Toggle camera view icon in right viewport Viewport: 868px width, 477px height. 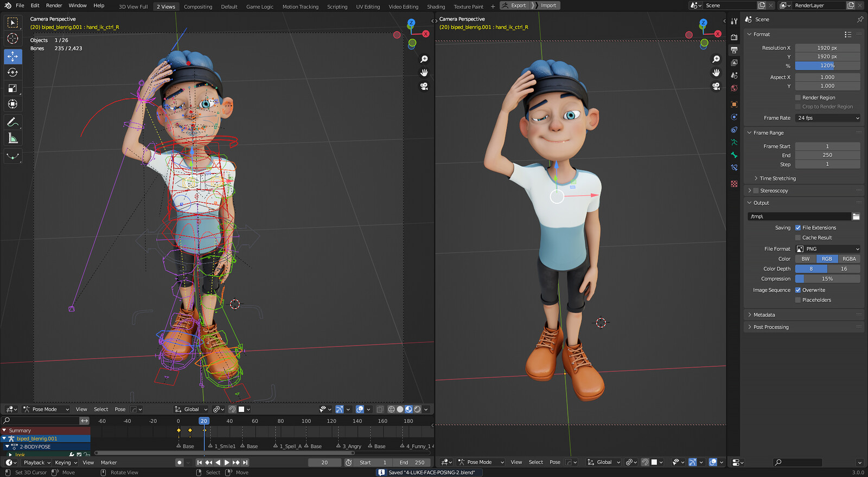(x=716, y=86)
